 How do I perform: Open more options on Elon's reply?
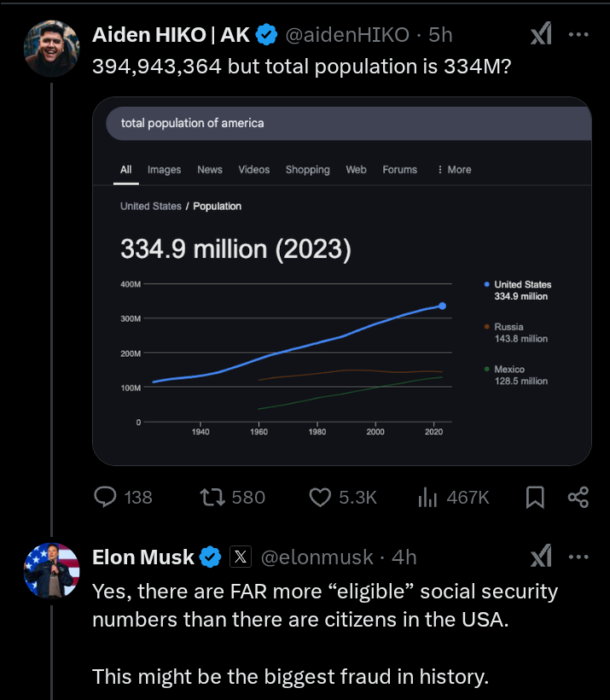coord(578,557)
